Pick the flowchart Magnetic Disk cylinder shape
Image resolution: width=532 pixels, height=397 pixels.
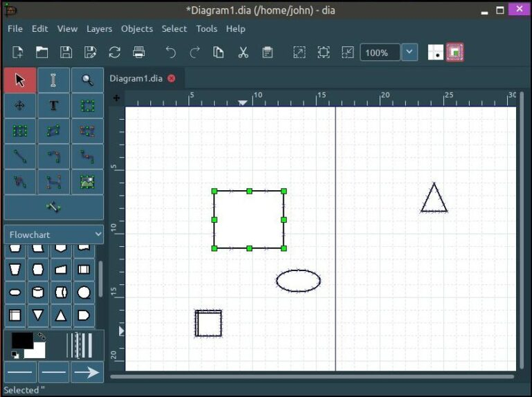coord(38,292)
